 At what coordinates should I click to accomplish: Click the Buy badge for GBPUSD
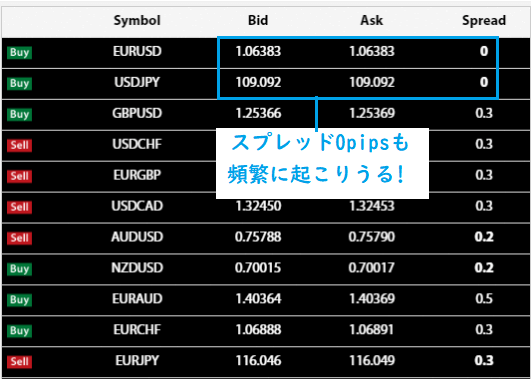pos(19,114)
